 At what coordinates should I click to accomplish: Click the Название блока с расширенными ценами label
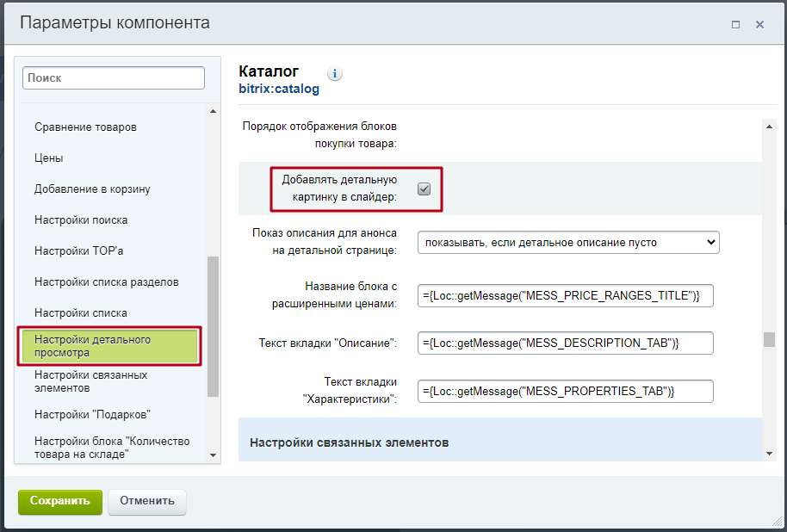tap(334, 295)
